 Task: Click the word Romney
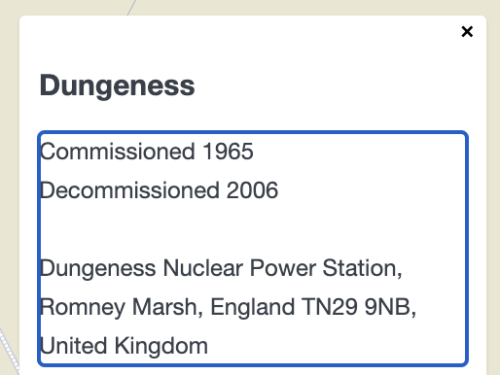click(83, 307)
